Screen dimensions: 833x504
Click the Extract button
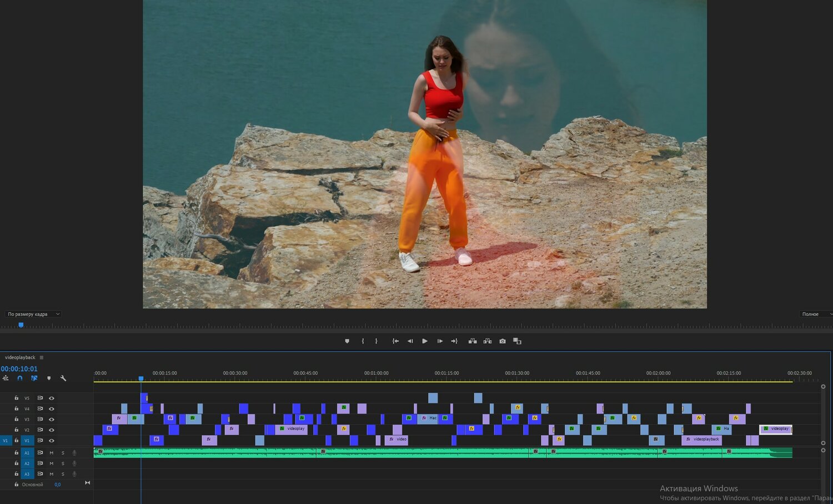pos(488,341)
